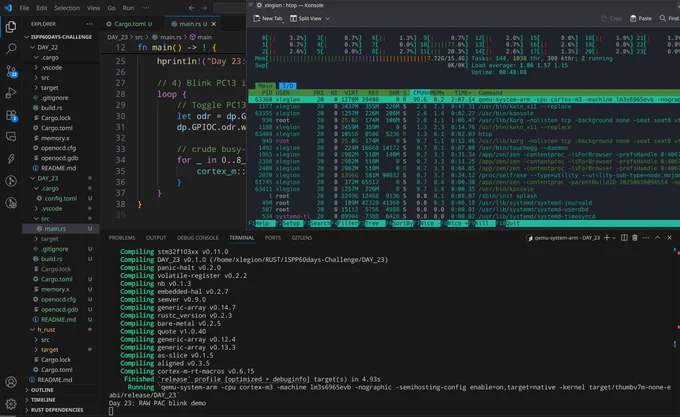Open the Manage gear icon

coord(11,404)
